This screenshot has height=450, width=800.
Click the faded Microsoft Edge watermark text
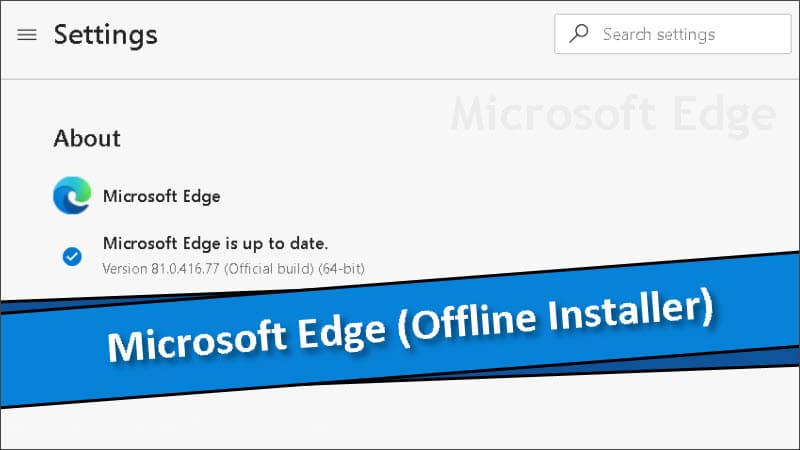612,115
